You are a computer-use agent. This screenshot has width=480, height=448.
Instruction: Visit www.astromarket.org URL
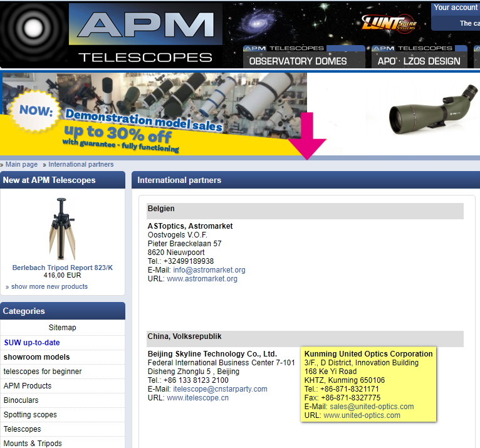[202, 279]
